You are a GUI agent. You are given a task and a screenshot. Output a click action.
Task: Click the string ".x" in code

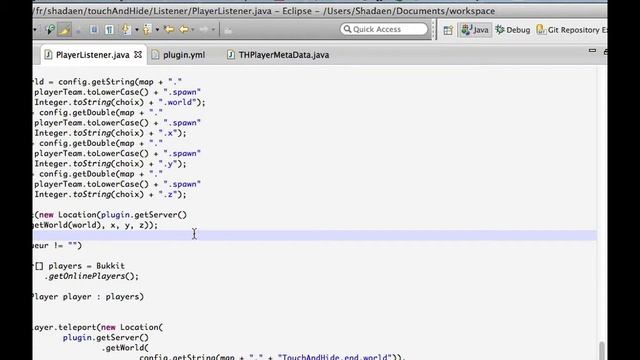point(168,133)
